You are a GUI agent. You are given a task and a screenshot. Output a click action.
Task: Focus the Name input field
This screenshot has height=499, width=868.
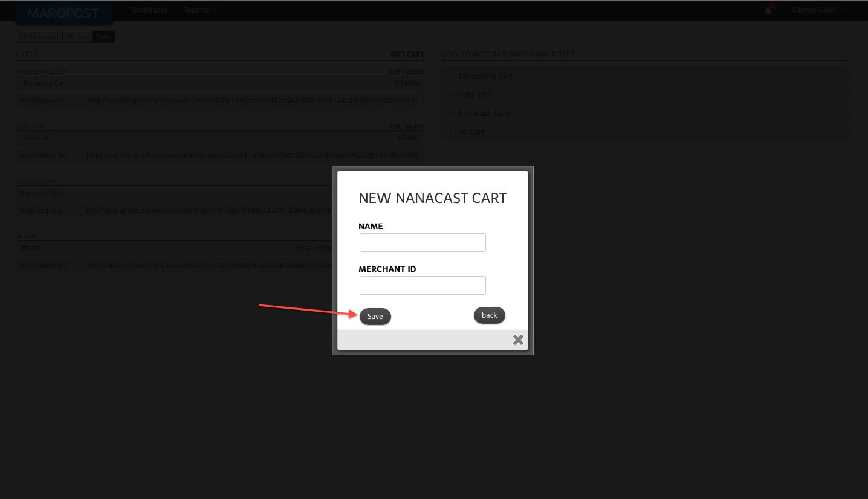click(423, 243)
